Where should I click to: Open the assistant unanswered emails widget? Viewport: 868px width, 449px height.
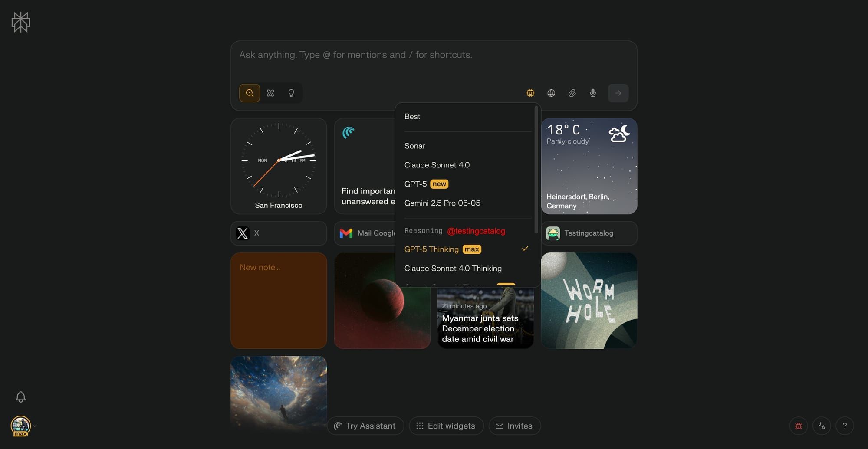(365, 166)
